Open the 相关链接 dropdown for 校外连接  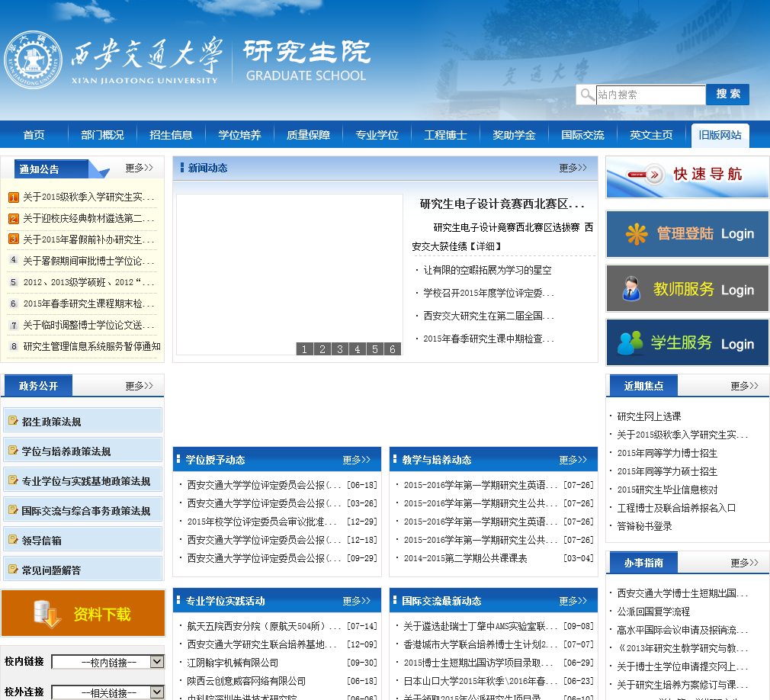[107, 692]
